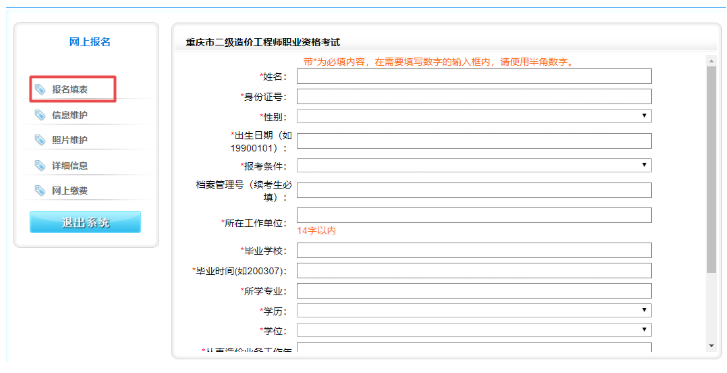Focus the 出生日期 input field
This screenshot has width=727, height=373.
click(x=474, y=141)
